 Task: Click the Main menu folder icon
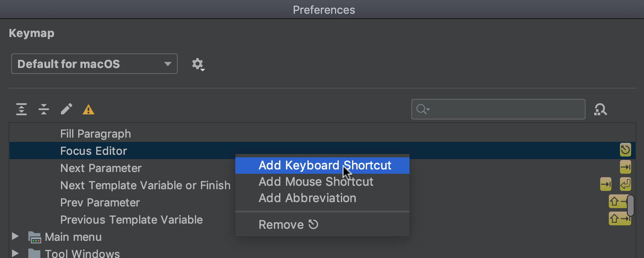[x=34, y=237]
